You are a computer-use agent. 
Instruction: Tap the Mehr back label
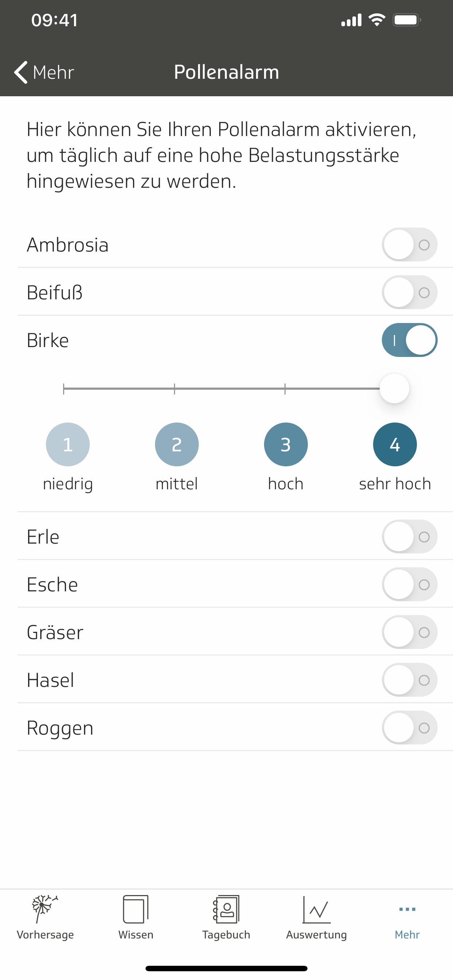click(53, 72)
